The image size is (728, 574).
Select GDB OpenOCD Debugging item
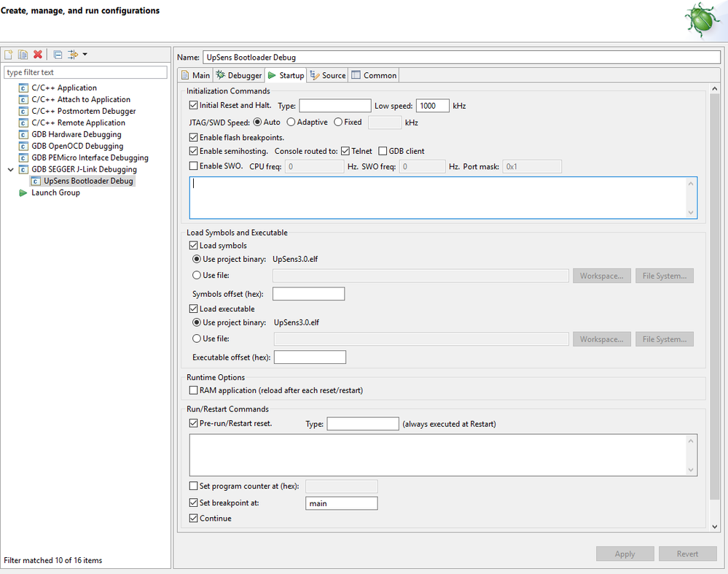[x=77, y=146]
